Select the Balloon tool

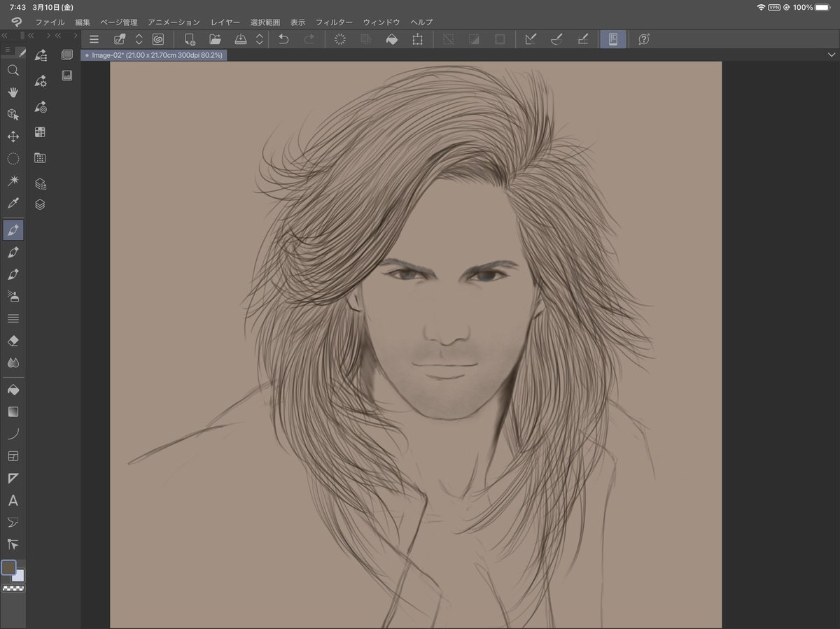click(13, 523)
